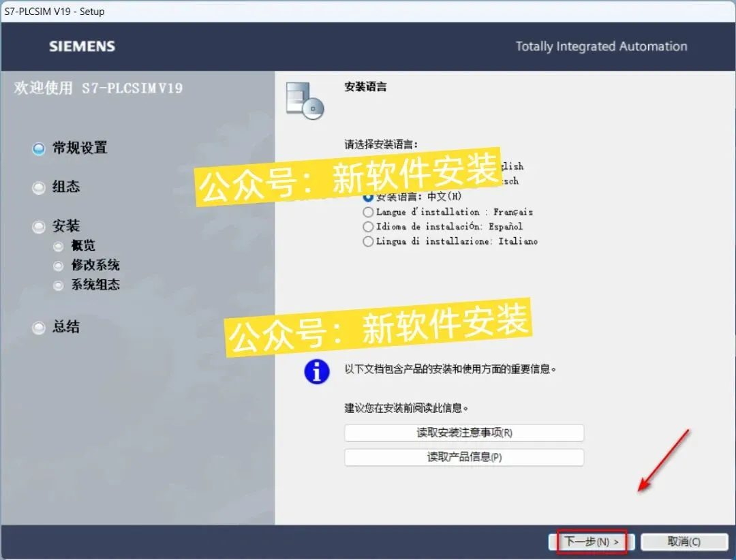Image resolution: width=736 pixels, height=560 pixels.
Task: Click the Next (下一步) button
Action: 592,542
